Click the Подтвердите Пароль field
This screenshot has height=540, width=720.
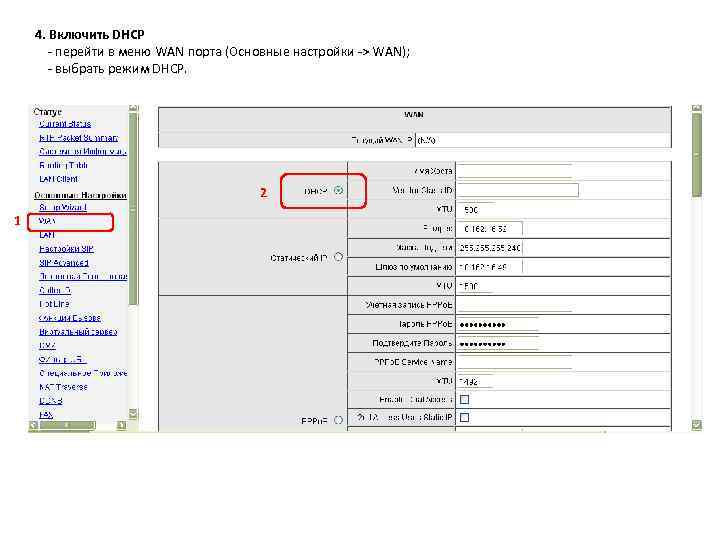(x=498, y=343)
